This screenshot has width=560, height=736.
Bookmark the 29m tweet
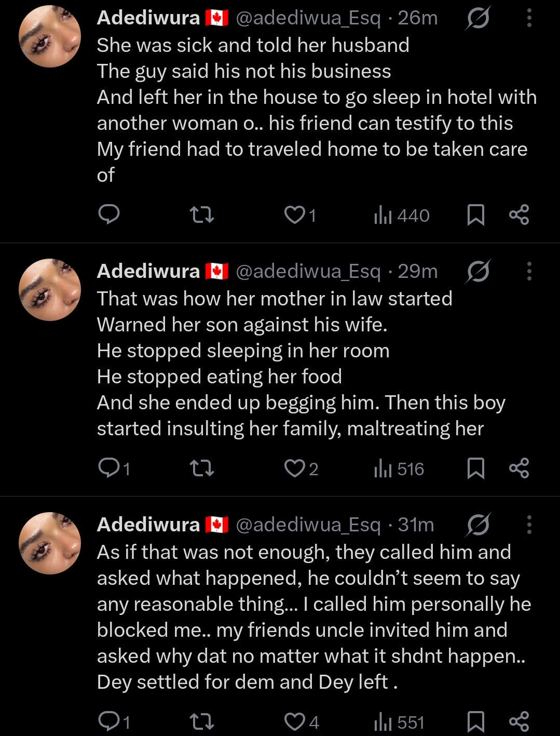[x=475, y=468]
